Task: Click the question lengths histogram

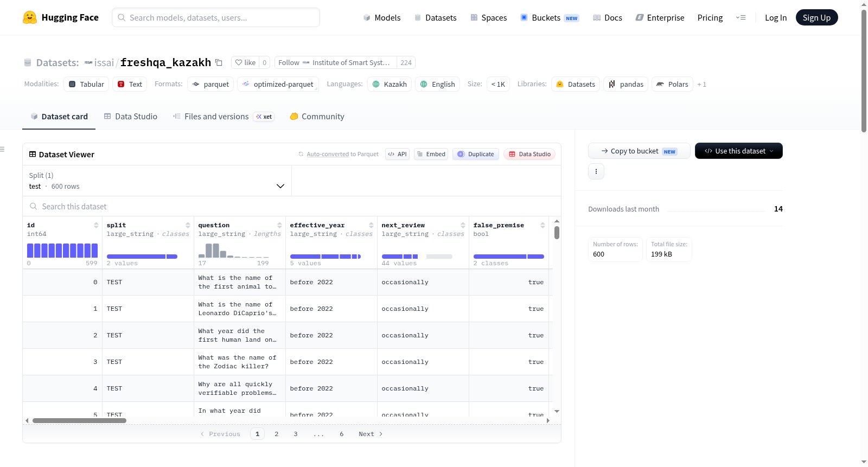Action: [234, 251]
